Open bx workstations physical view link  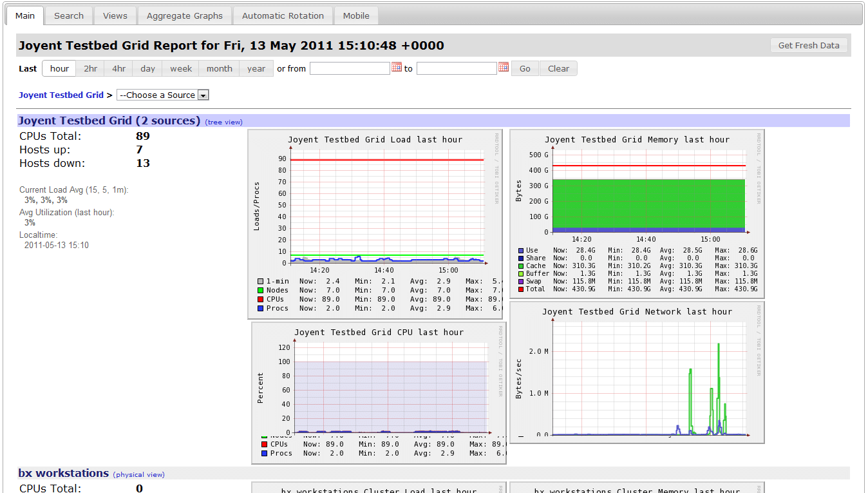pos(139,475)
